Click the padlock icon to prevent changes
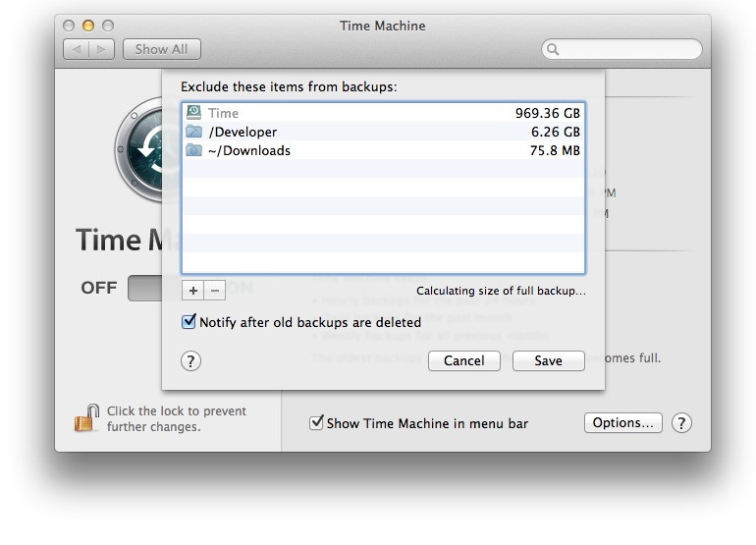Viewport: 756px width, 545px height. click(86, 417)
